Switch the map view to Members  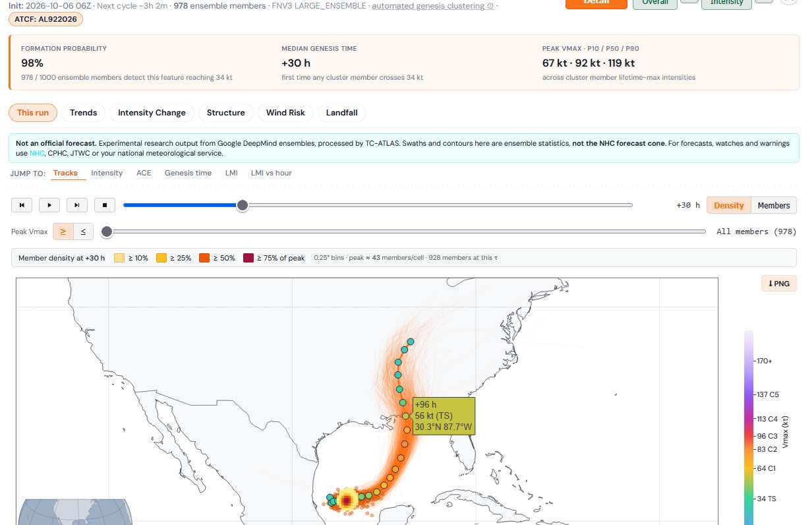tap(773, 205)
